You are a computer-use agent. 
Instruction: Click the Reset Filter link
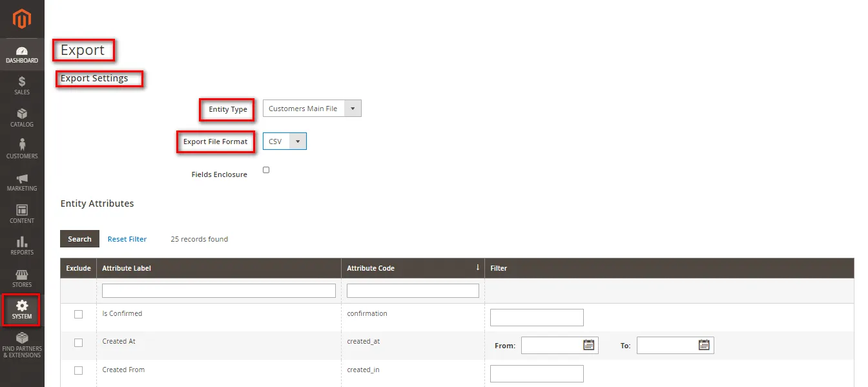(x=127, y=239)
